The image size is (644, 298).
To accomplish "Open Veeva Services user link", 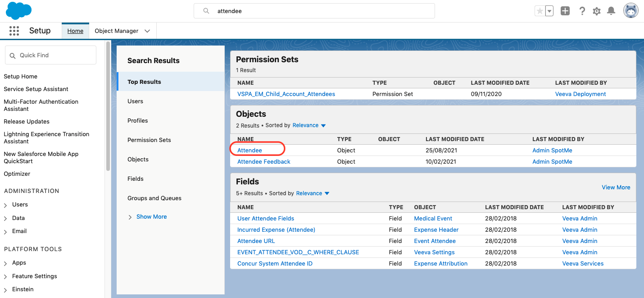I will [583, 263].
